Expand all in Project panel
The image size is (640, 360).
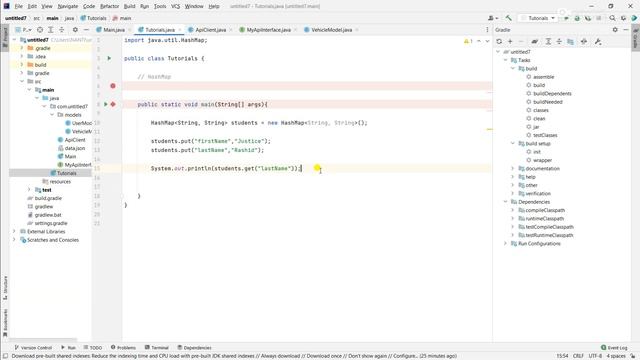pos(51,30)
